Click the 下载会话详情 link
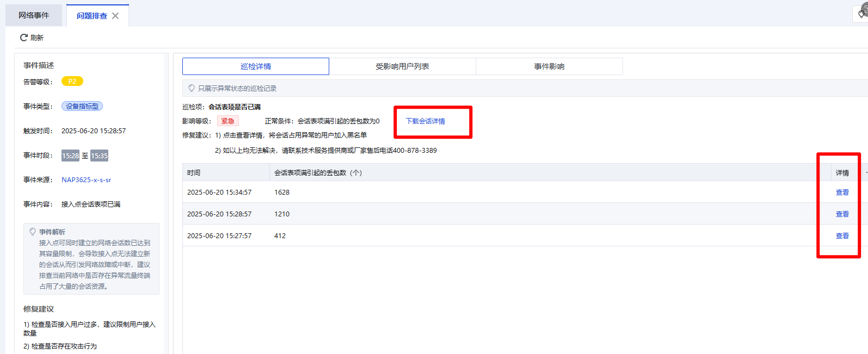868x354 pixels. click(x=426, y=121)
